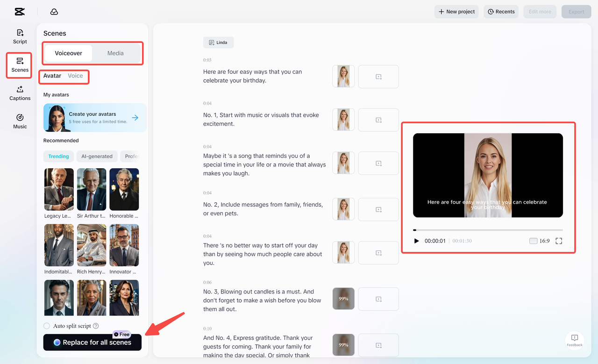Viewport: 598px width, 364px height.
Task: Click Replace for all scenes
Action: pyautogui.click(x=92, y=342)
